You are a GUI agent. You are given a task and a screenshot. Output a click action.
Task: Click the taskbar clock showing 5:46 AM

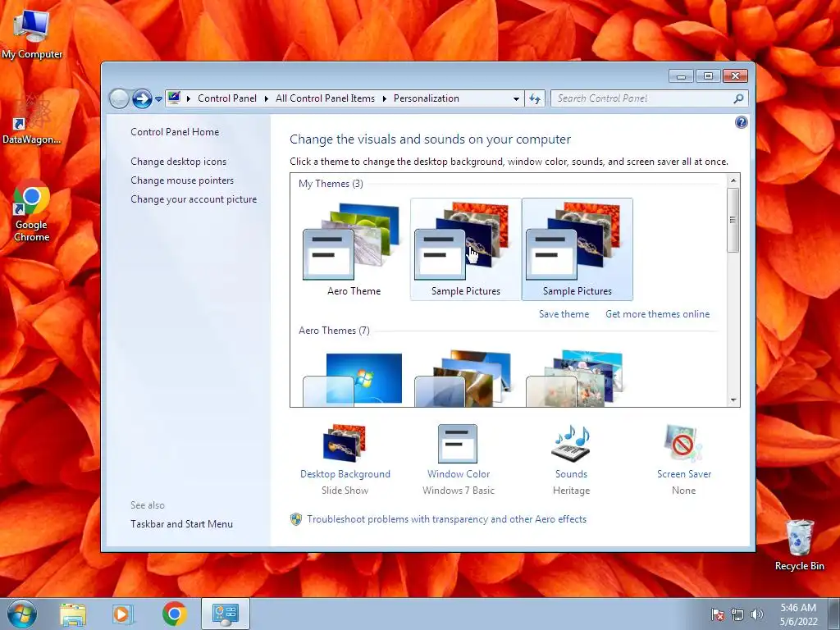pos(798,614)
